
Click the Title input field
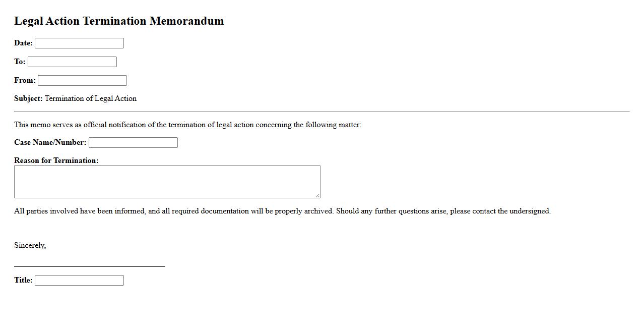[x=79, y=281]
